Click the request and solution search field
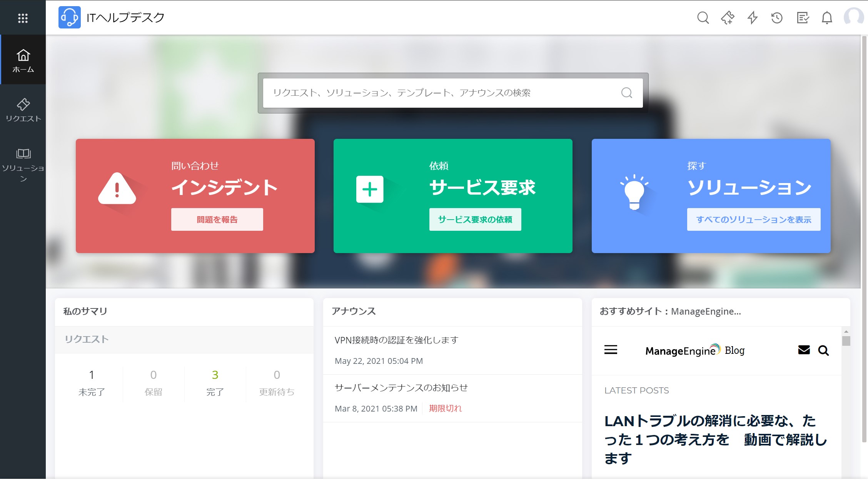 tap(442, 93)
